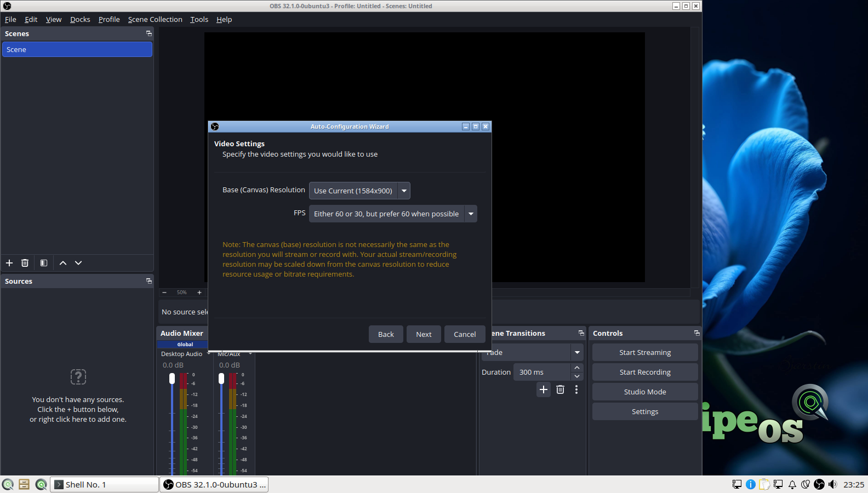This screenshot has height=493, width=868.
Task: Open the file manager icon in the taskbar
Action: (x=24, y=484)
